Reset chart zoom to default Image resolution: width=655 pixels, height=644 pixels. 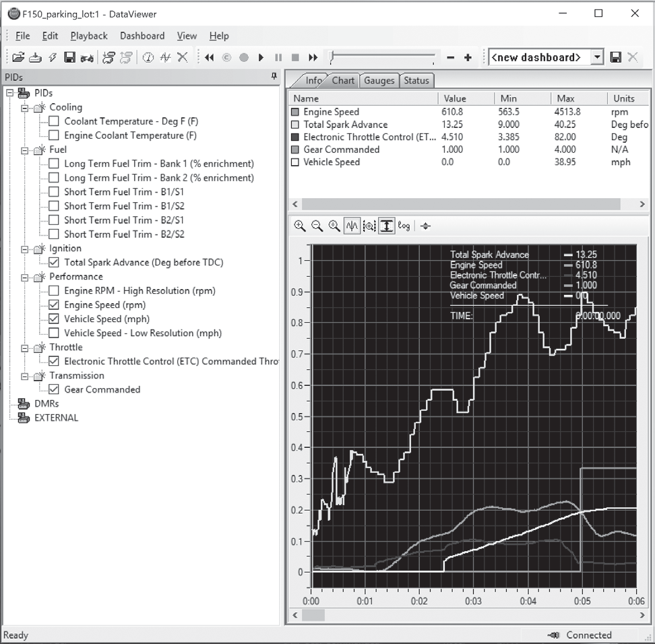coord(334,226)
